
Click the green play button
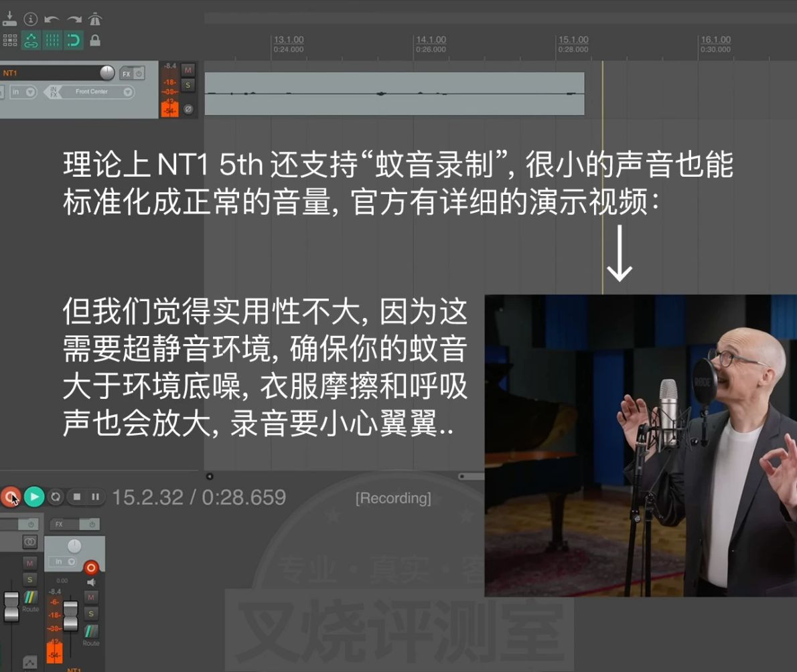pyautogui.click(x=34, y=497)
